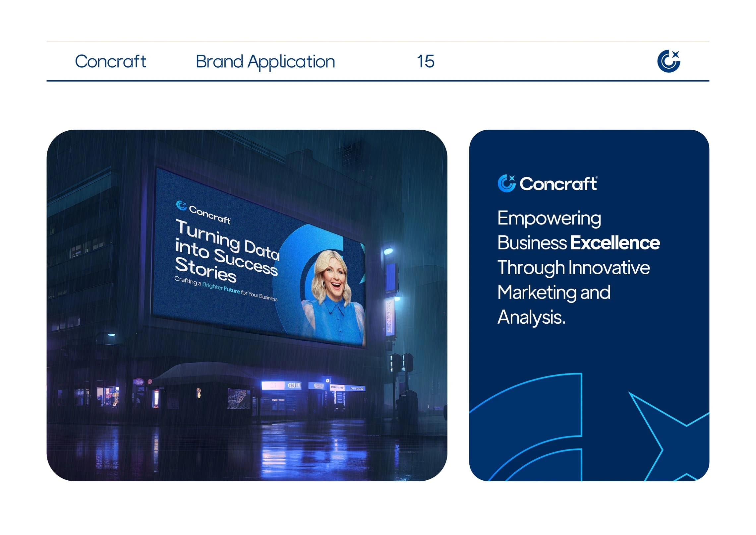
Task: Click the bold word "Excellence"
Action: tap(615, 243)
